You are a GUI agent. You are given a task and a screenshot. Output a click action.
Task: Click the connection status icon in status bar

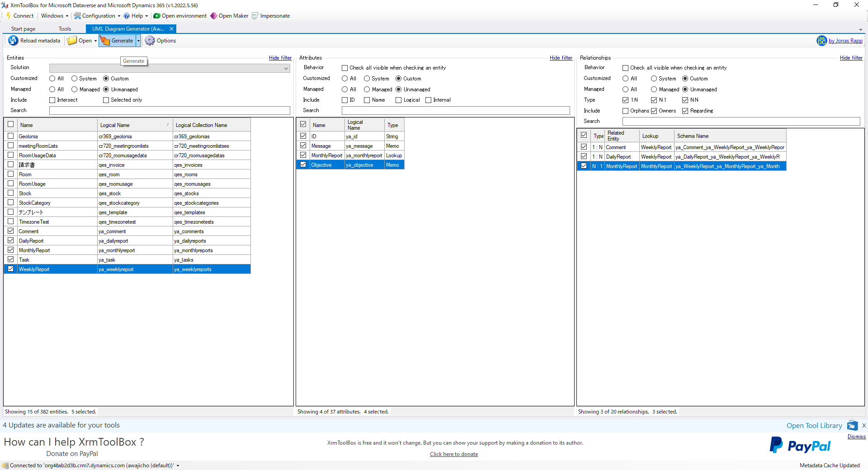click(x=5, y=465)
